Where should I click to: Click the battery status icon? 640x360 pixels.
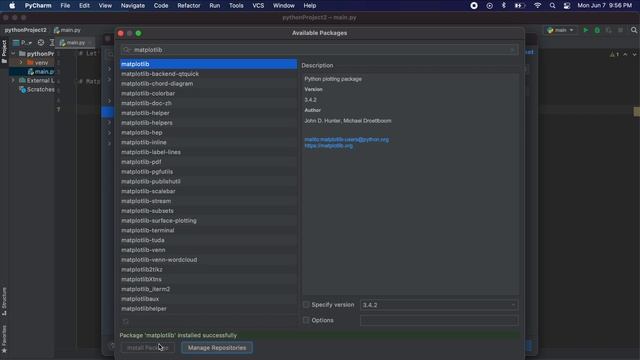pyautogui.click(x=519, y=6)
